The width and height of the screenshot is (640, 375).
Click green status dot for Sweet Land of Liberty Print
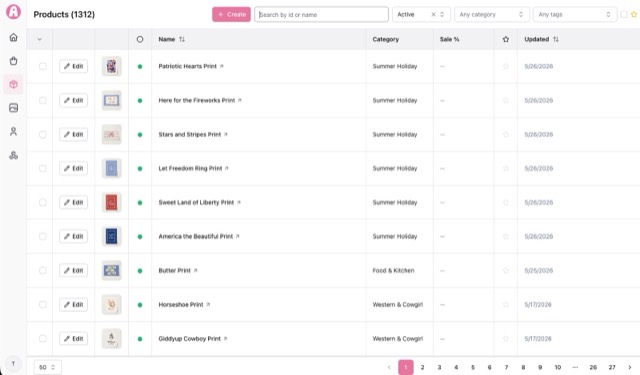click(140, 203)
